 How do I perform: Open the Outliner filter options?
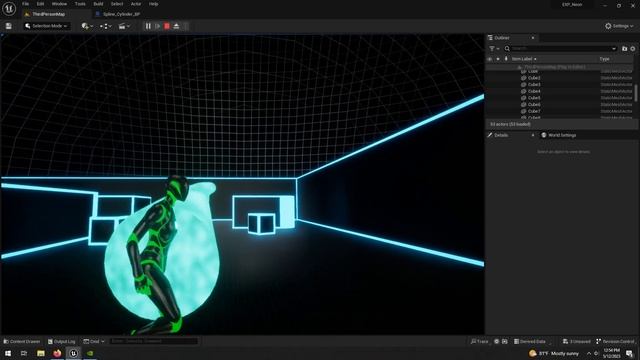tap(494, 49)
